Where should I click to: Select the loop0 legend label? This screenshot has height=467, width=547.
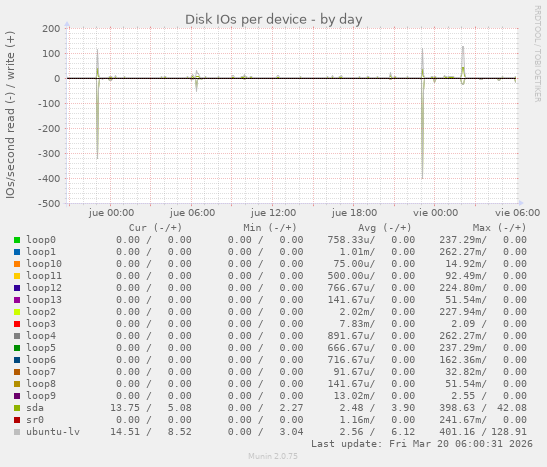41,240
